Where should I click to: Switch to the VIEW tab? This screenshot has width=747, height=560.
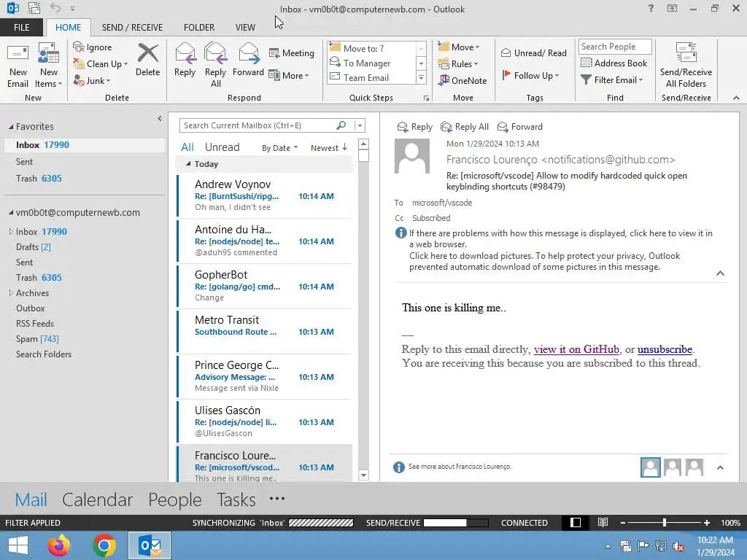tap(245, 27)
